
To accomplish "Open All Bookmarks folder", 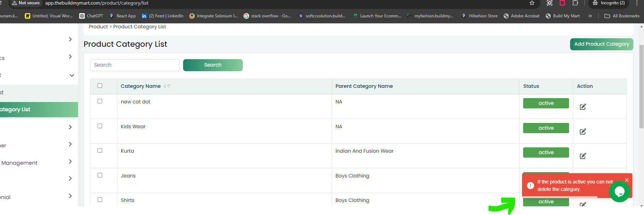I will (x=622, y=16).
